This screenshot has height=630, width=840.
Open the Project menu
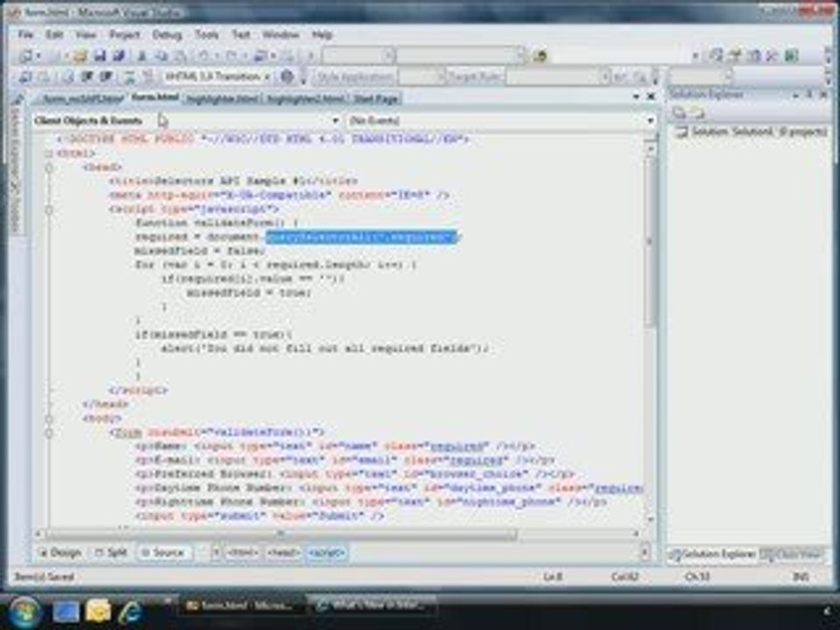coord(124,35)
